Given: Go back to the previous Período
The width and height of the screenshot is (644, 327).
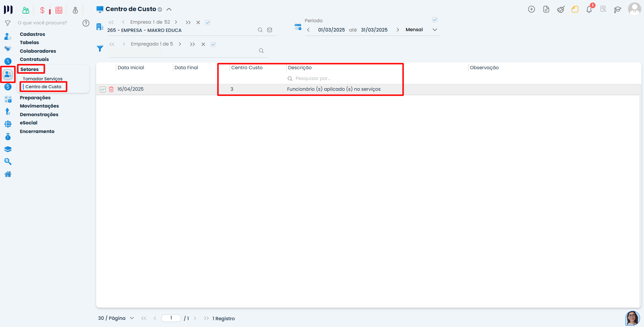Looking at the screenshot, I should (x=308, y=30).
